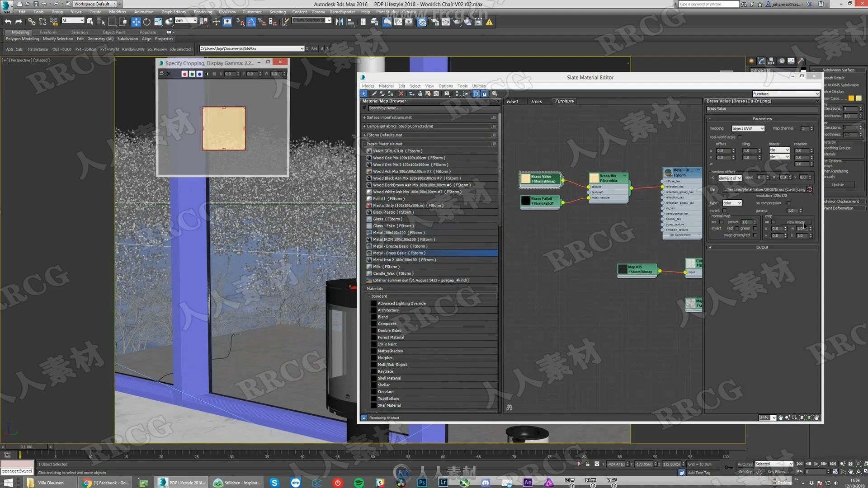Image resolution: width=868 pixels, height=488 pixels.
Task: Click the Windows Start button
Action: point(8,483)
